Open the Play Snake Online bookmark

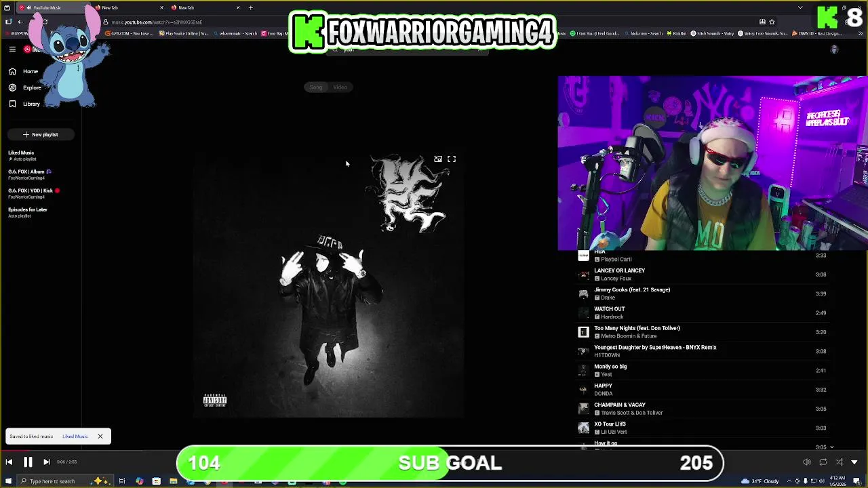[x=184, y=33]
